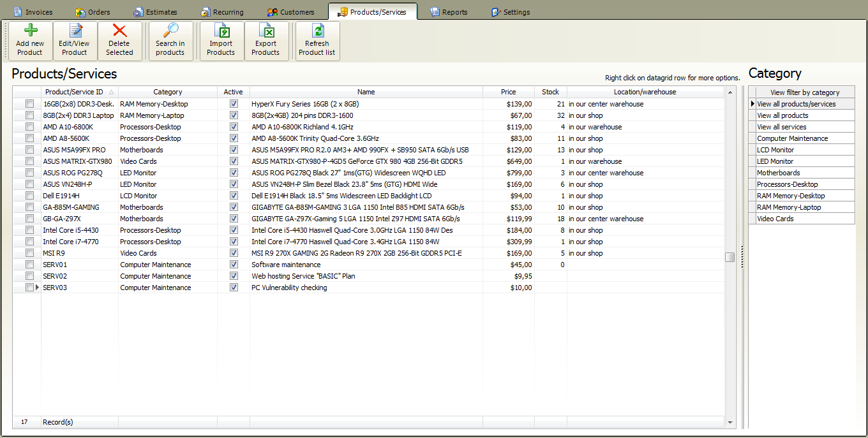Screen dimensions: 868x438
Task: Select the Web hosting Service "BASIC" Plan name
Action: (366, 276)
